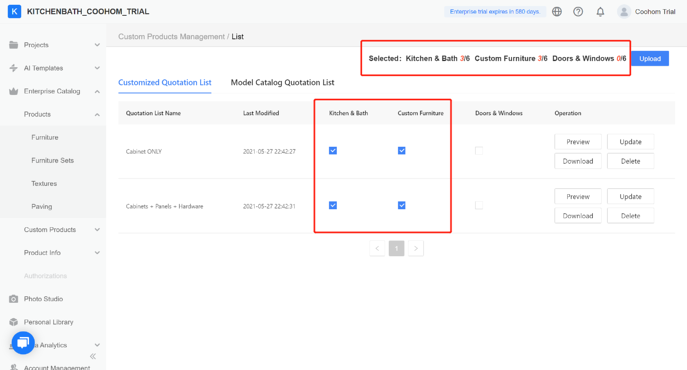Viewport: 687px width, 370px height.
Task: Uncheck Kitchen & Bath for Cabinet ONLY
Action: tap(333, 151)
